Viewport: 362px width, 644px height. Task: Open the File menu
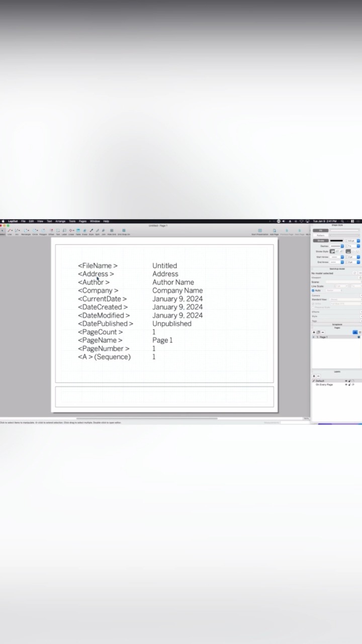[23, 221]
